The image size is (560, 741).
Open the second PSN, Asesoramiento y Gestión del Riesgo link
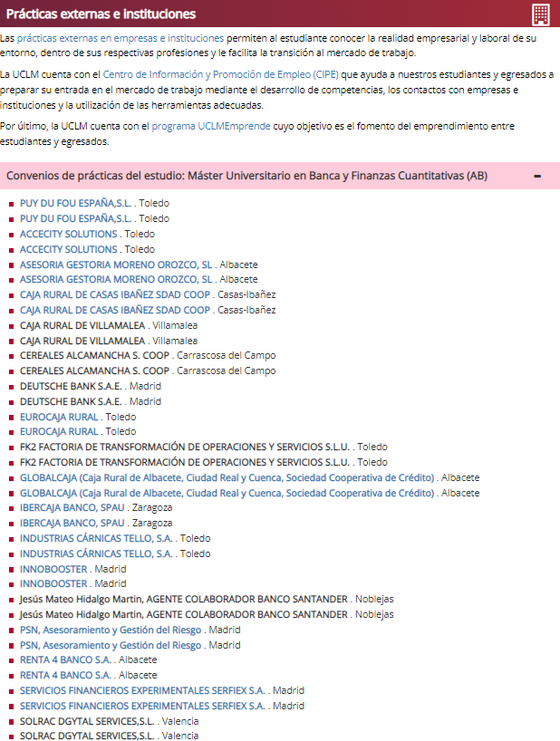111,646
